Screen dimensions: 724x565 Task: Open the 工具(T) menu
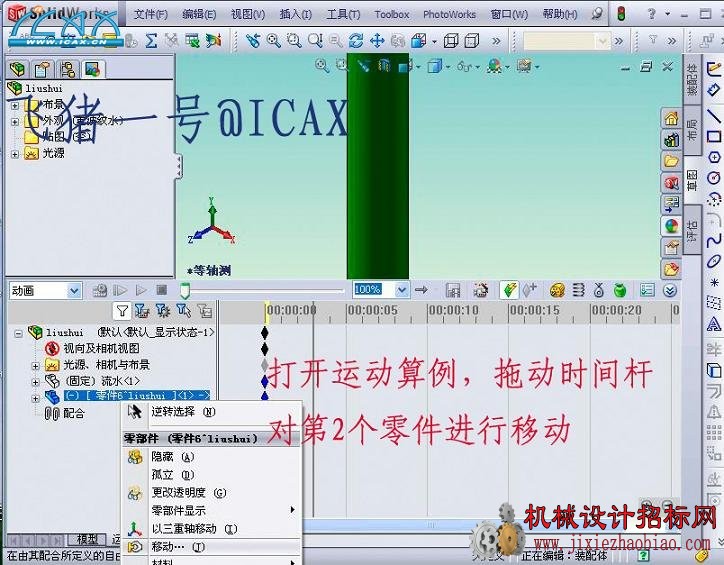tap(344, 14)
